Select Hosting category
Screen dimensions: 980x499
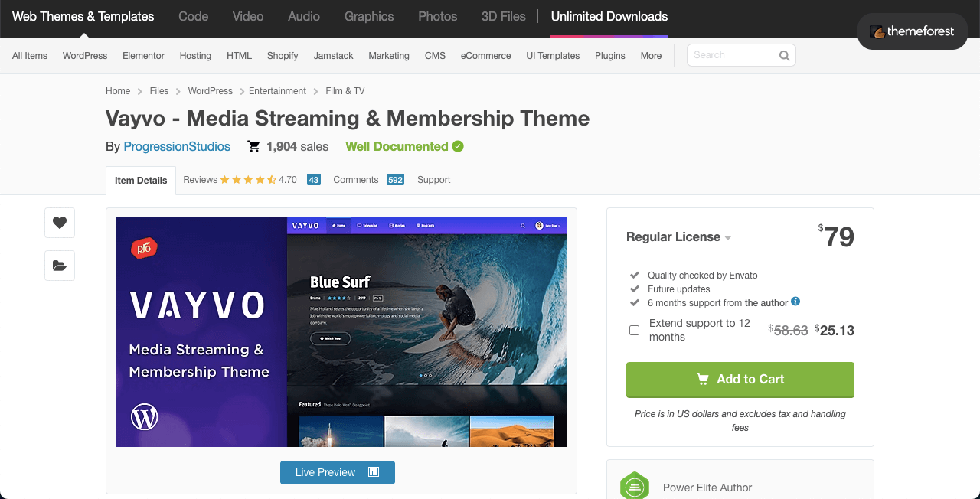point(195,56)
